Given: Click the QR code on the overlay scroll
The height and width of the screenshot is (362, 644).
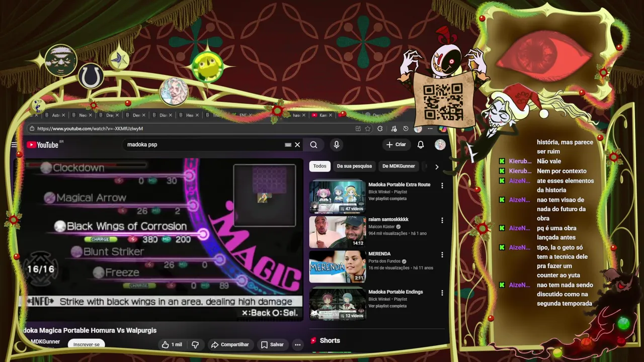Looking at the screenshot, I should pyautogui.click(x=443, y=102).
